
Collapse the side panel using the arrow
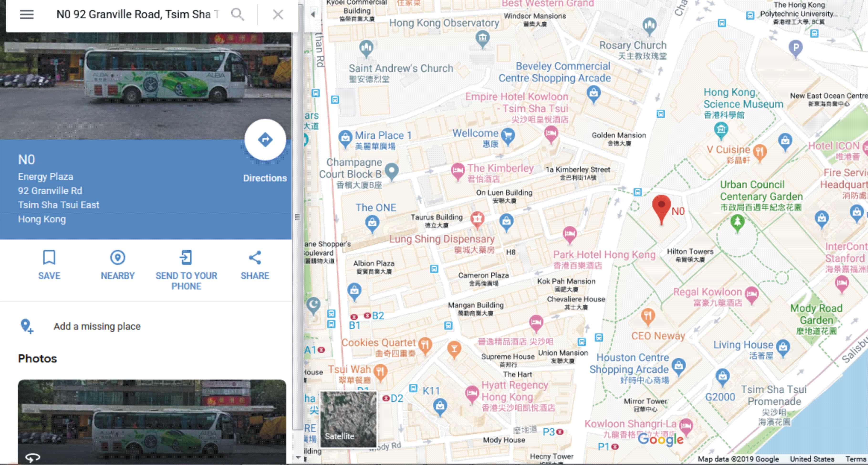click(313, 15)
